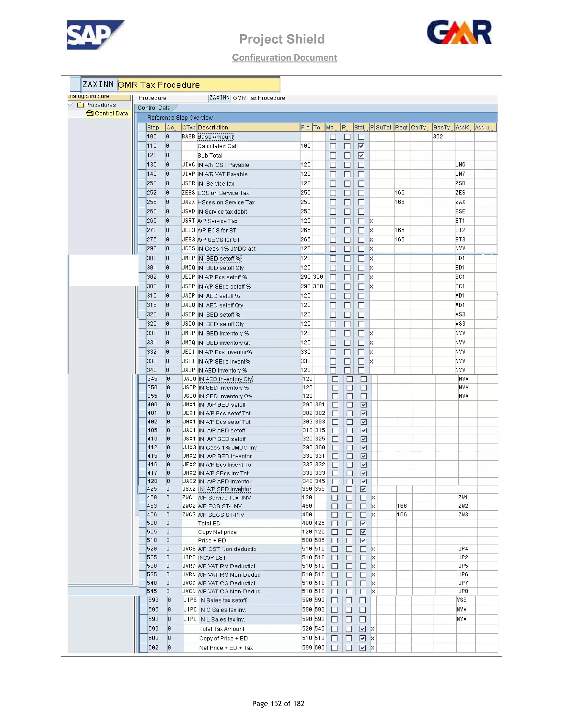Click the ED1 account key for step 300
The height and width of the screenshot is (728, 563).
pos(464,258)
